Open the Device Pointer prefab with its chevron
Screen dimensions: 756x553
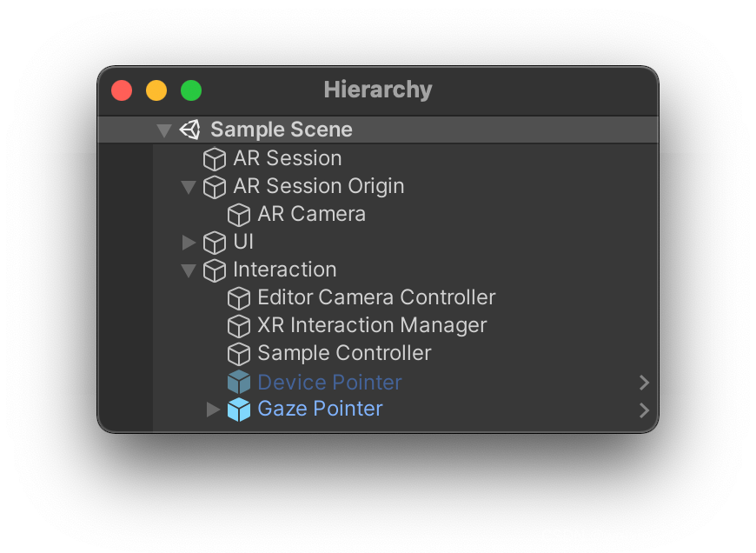[644, 383]
